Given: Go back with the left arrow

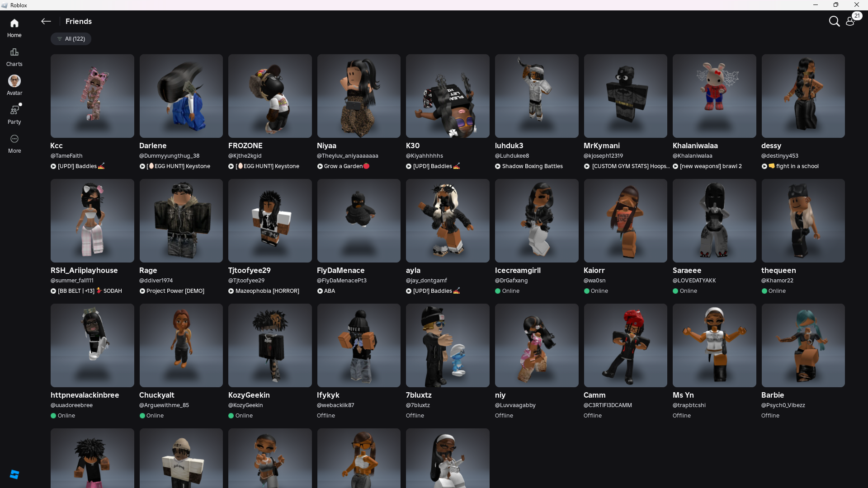Looking at the screenshot, I should [46, 21].
